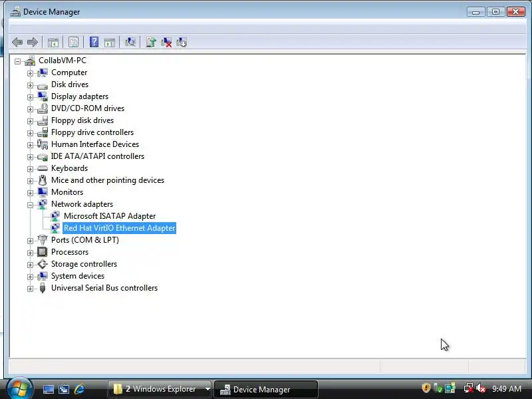Click the Back arrow in the toolbar
The width and height of the screenshot is (532, 399).
[x=17, y=43]
